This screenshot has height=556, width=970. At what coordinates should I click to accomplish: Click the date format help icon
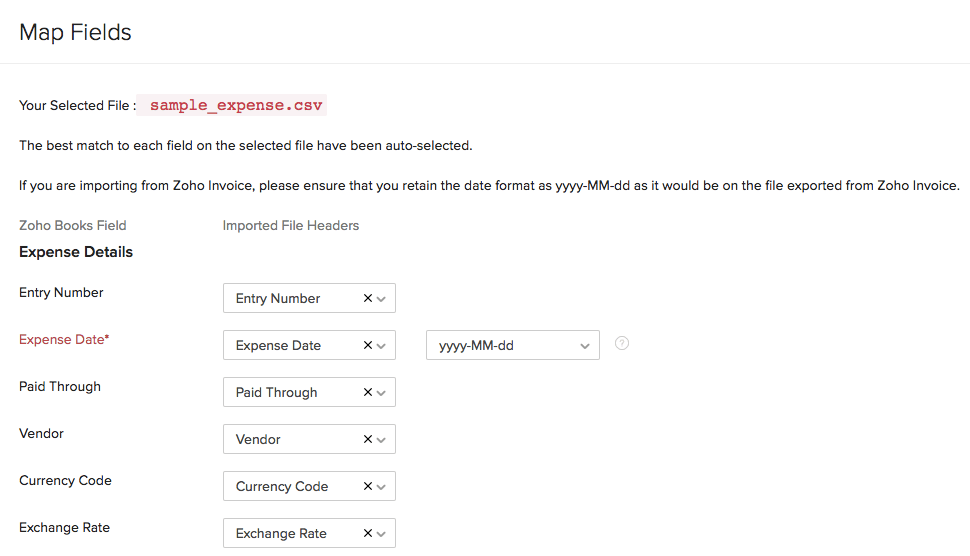click(622, 344)
